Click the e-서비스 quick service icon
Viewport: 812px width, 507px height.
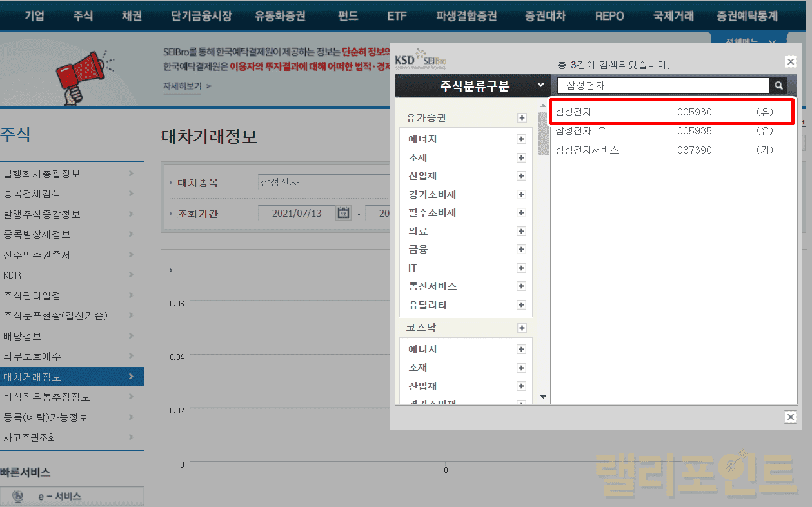18,496
